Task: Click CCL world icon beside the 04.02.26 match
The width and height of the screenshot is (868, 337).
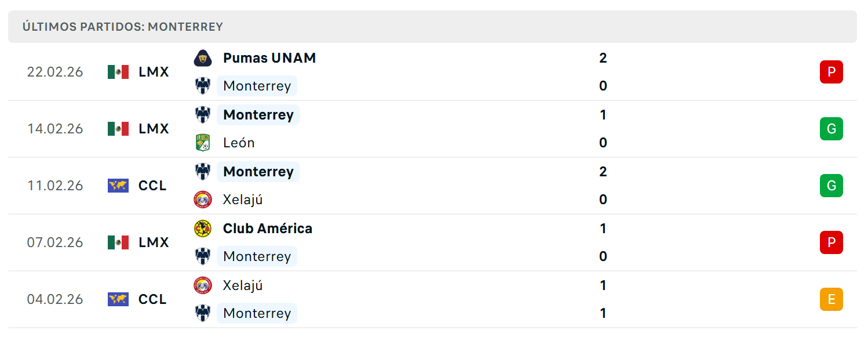Action: point(118,299)
